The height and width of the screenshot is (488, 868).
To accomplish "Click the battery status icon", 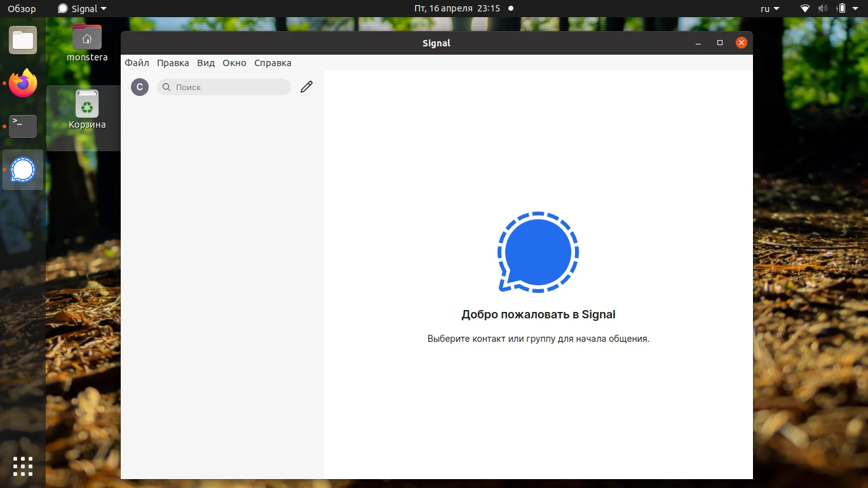I will coord(841,9).
